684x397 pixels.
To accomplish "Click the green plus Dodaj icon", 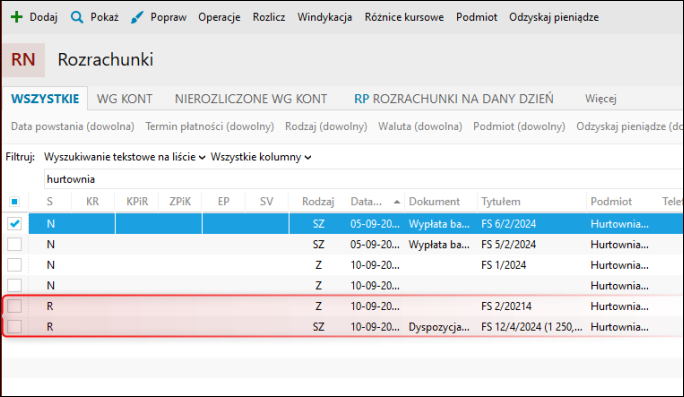I will point(17,17).
